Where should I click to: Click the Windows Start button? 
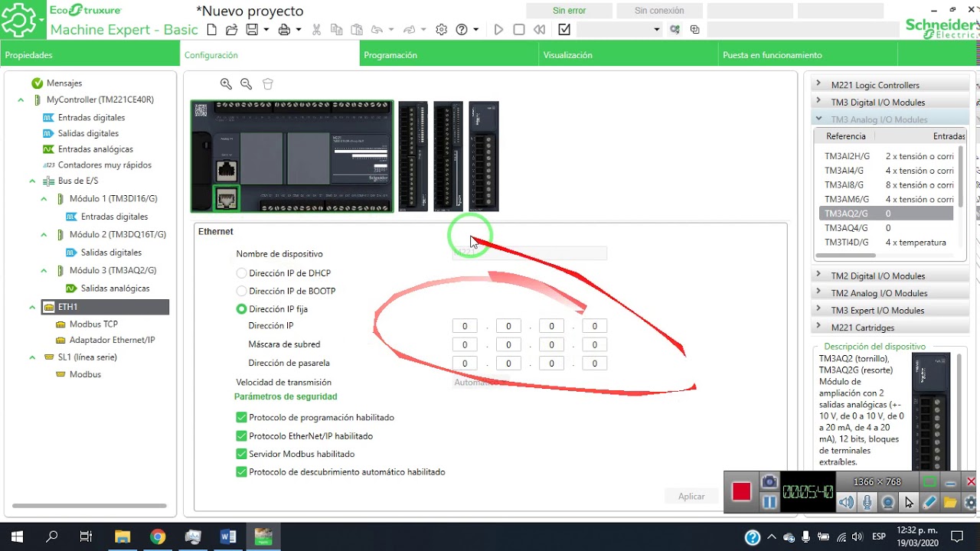(x=17, y=536)
